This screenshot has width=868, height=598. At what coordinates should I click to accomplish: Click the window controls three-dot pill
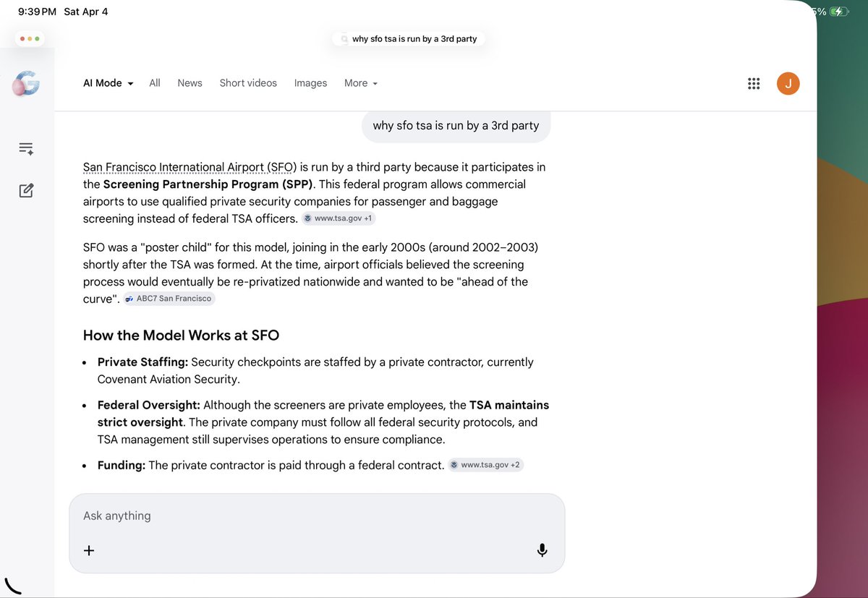30,38
